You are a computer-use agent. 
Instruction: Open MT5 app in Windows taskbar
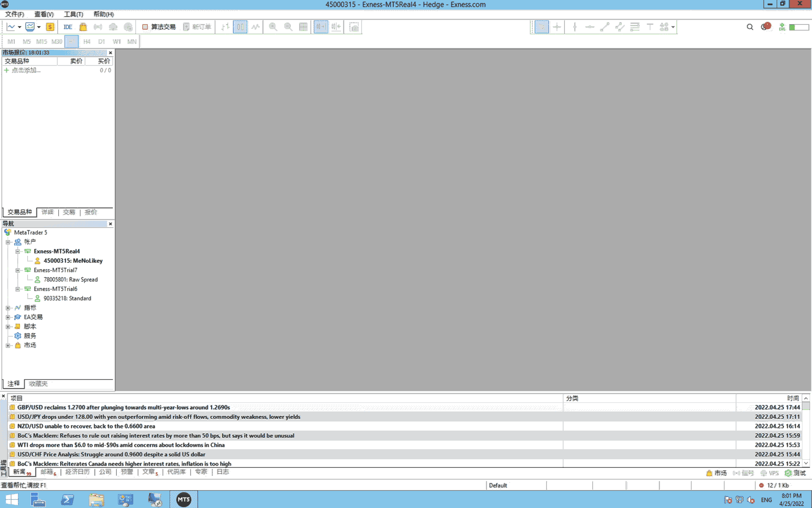183,500
